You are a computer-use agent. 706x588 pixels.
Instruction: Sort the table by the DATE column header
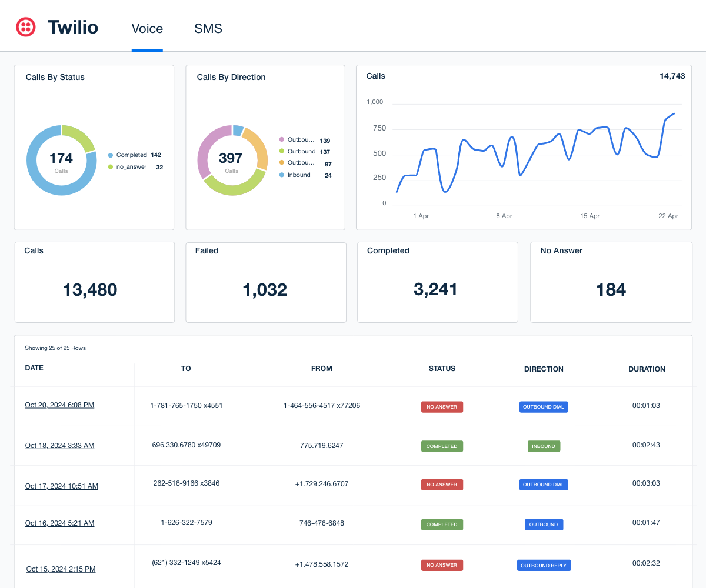point(34,367)
